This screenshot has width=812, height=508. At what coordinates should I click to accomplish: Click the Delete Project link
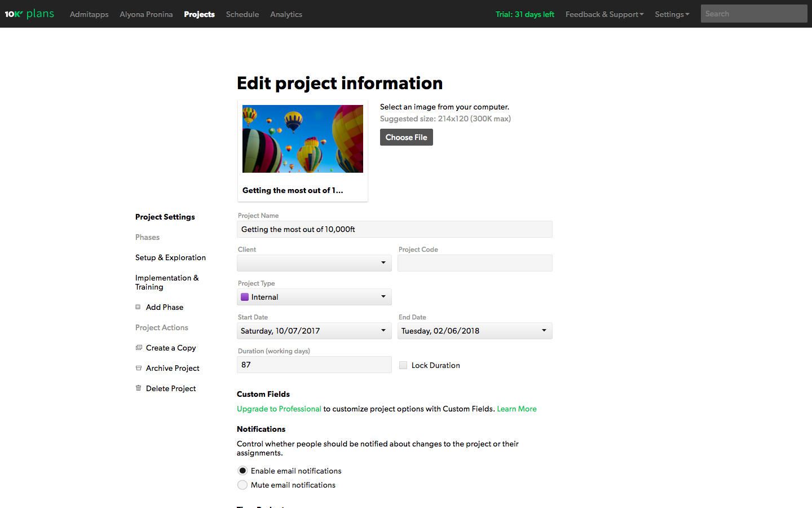coord(171,388)
